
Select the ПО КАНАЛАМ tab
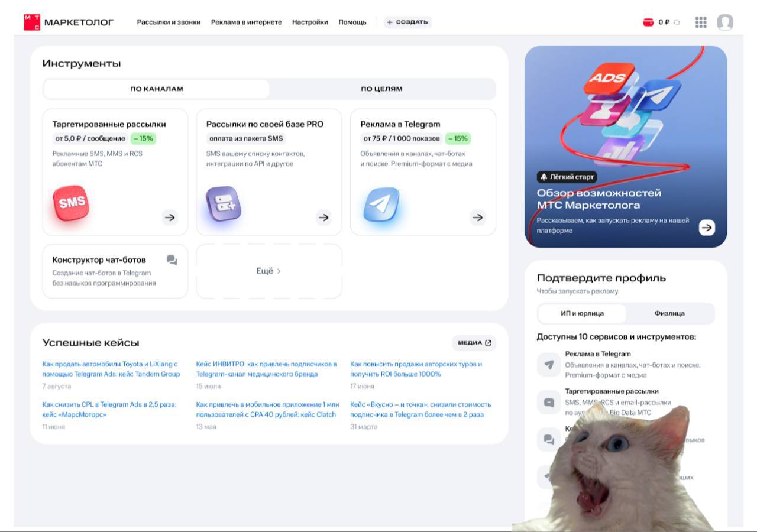point(157,89)
